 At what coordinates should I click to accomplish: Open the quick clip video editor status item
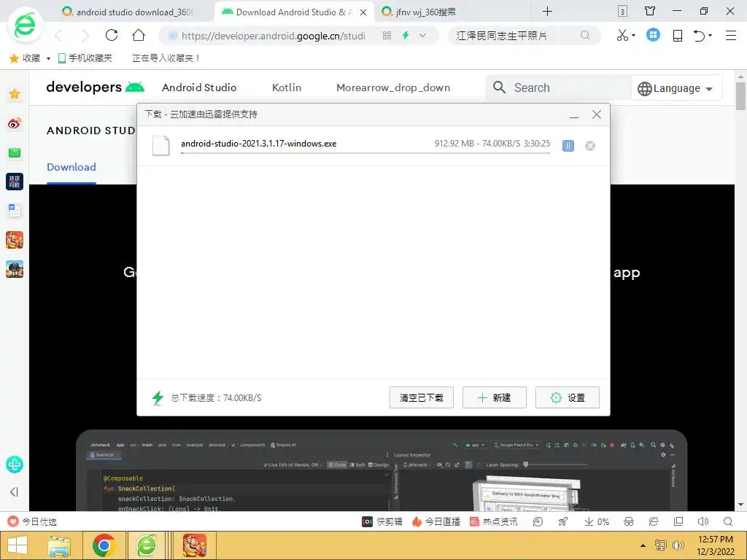382,522
